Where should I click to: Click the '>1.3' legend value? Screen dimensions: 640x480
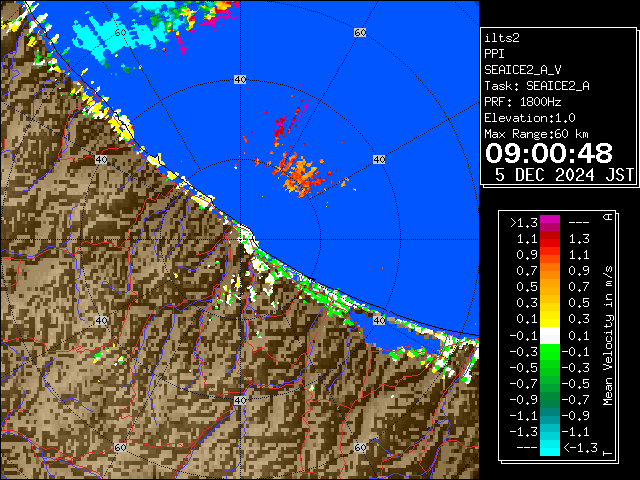tap(524, 223)
